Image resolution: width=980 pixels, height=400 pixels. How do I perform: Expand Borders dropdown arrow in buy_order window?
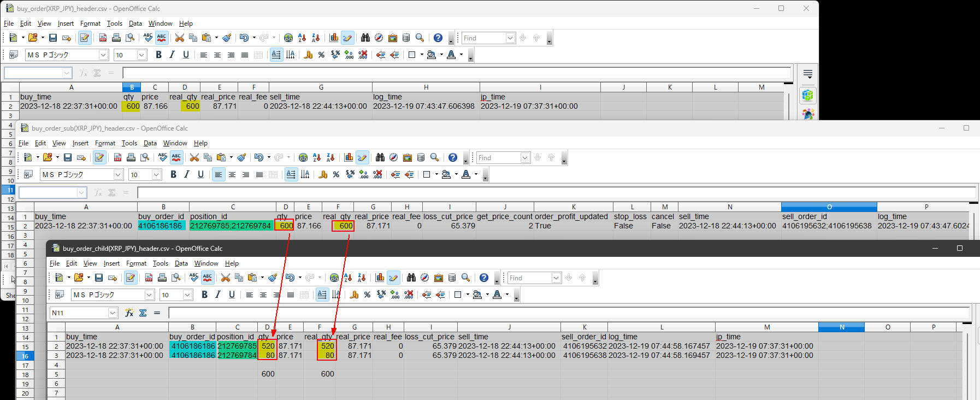click(421, 55)
